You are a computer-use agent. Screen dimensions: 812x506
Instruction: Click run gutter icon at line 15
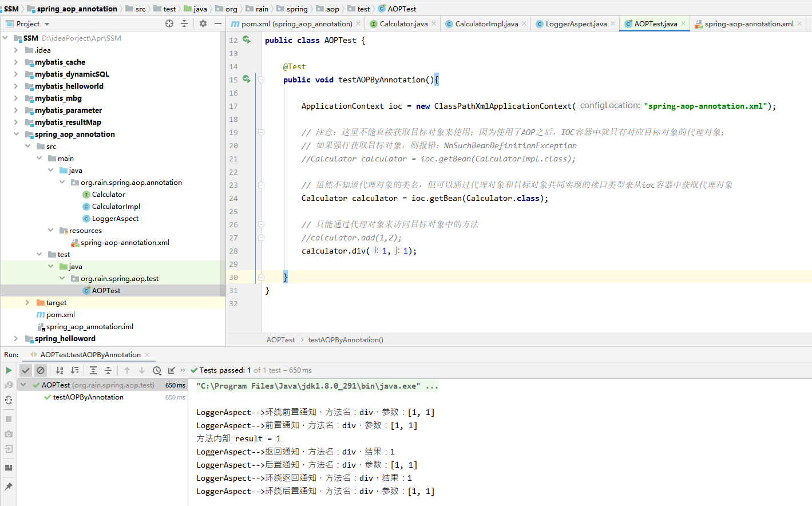coord(247,79)
